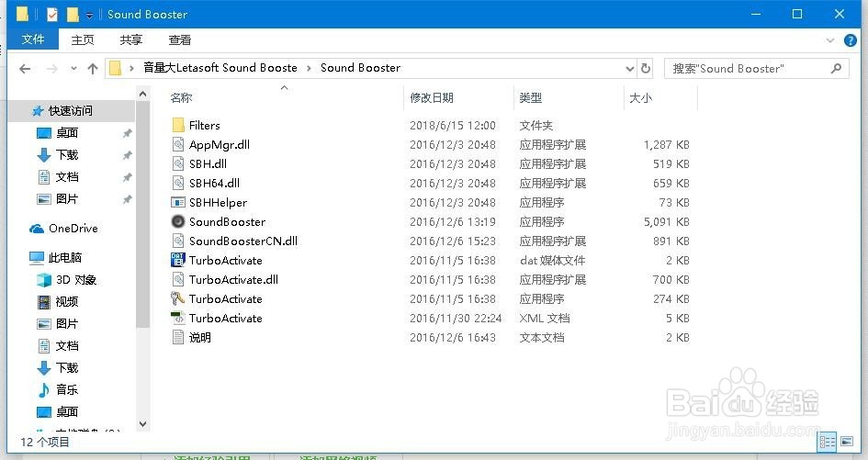Select the 说明 text document icon
Screen dimensions: 868x460
pos(177,337)
